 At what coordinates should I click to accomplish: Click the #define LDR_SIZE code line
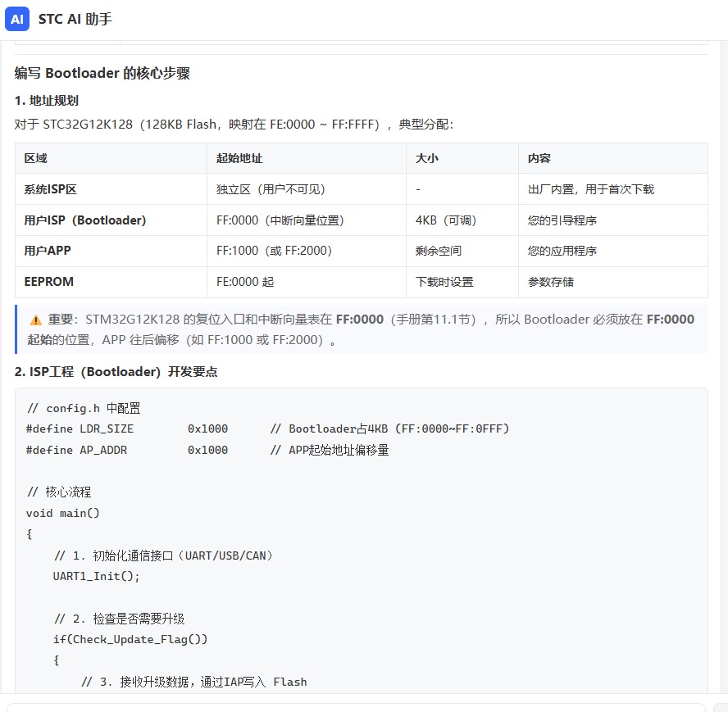tap(267, 429)
